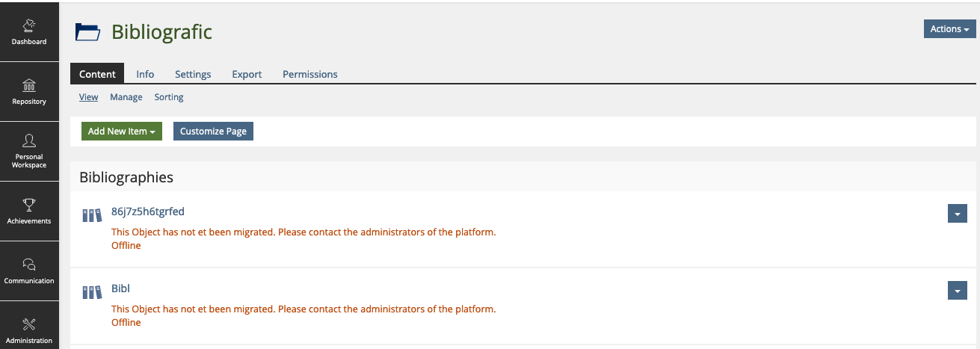The width and height of the screenshot is (980, 349).
Task: Select the Manage sub-tab link
Action: point(126,97)
